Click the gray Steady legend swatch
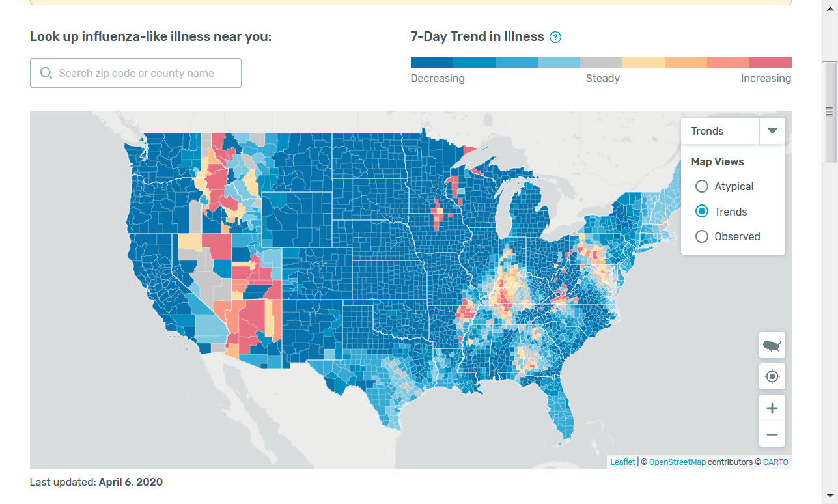The image size is (838, 504). click(x=601, y=63)
